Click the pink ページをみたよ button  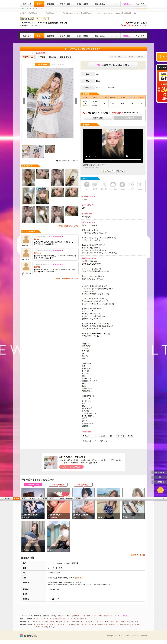click(71, 467)
